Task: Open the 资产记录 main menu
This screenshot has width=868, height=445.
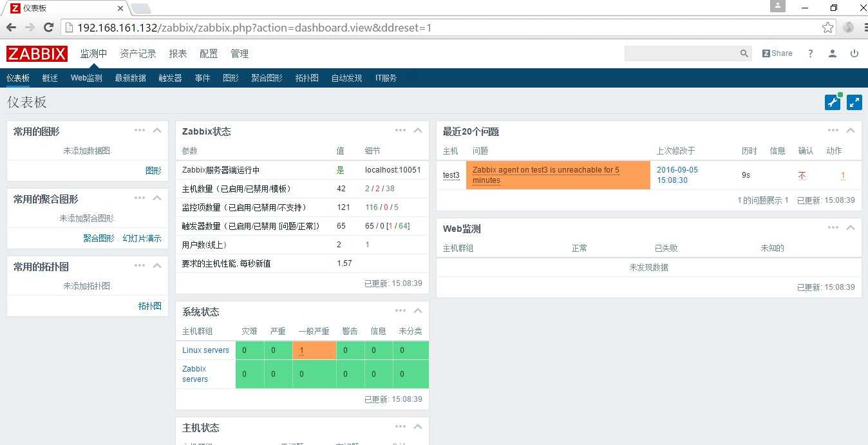Action: tap(138, 53)
